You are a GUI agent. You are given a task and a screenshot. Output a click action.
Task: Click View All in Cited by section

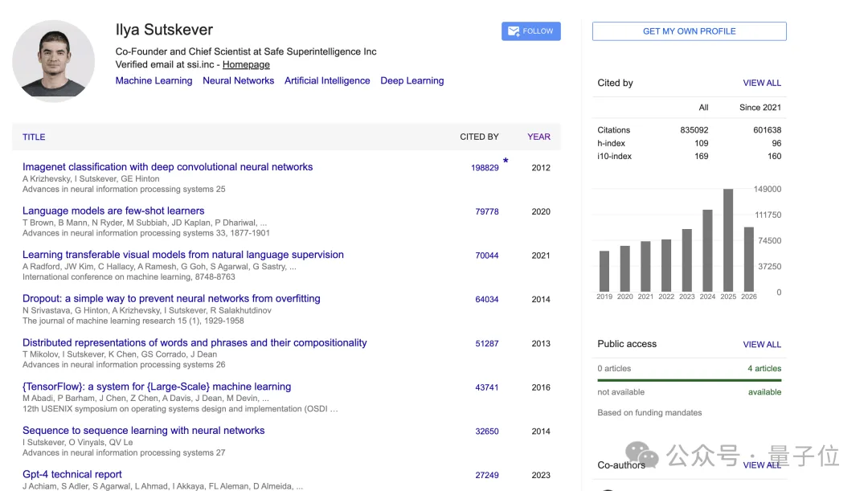[762, 83]
